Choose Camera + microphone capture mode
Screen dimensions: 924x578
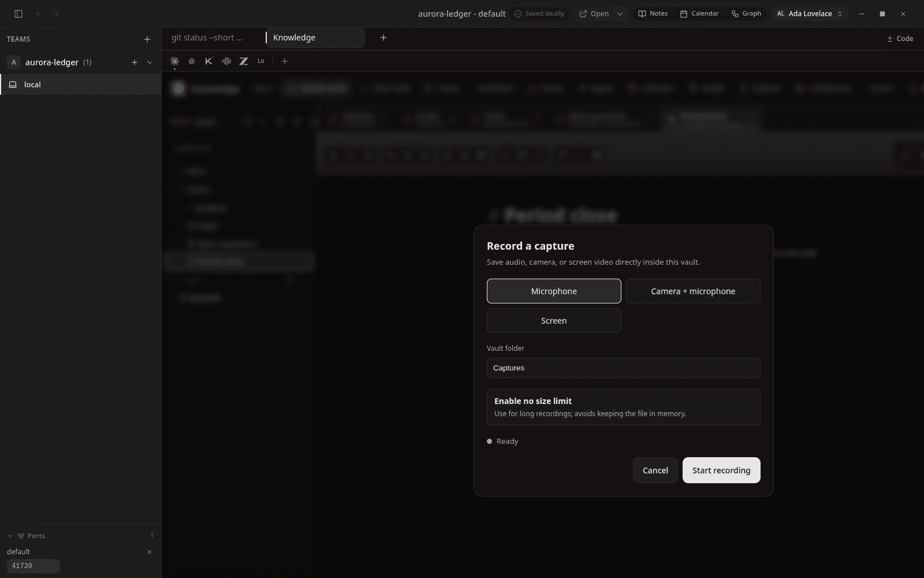click(x=693, y=291)
